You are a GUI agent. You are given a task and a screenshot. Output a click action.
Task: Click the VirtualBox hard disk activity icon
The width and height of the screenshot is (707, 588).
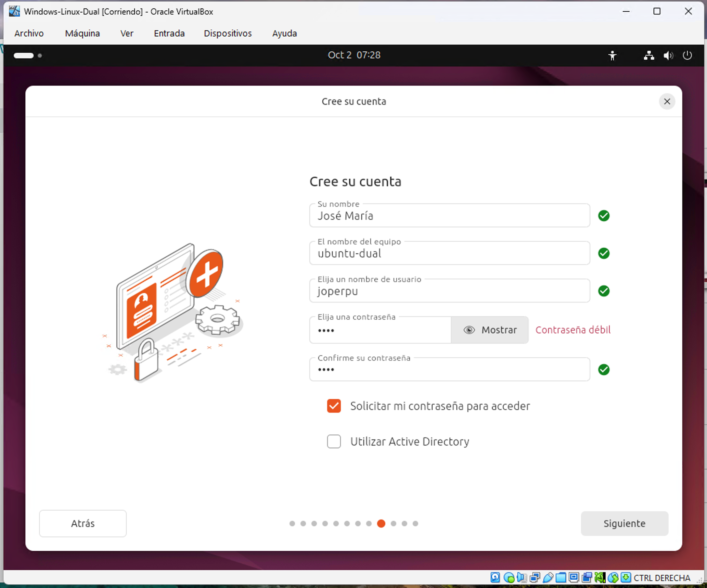495,577
